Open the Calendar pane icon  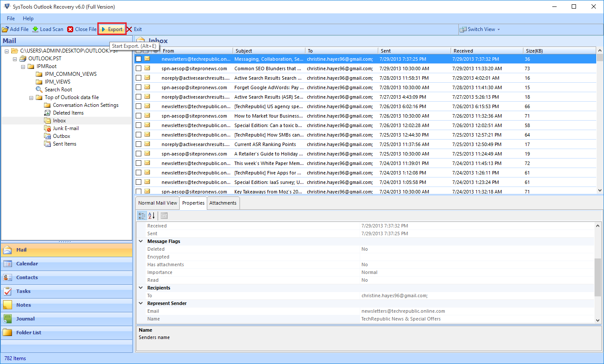(x=8, y=264)
